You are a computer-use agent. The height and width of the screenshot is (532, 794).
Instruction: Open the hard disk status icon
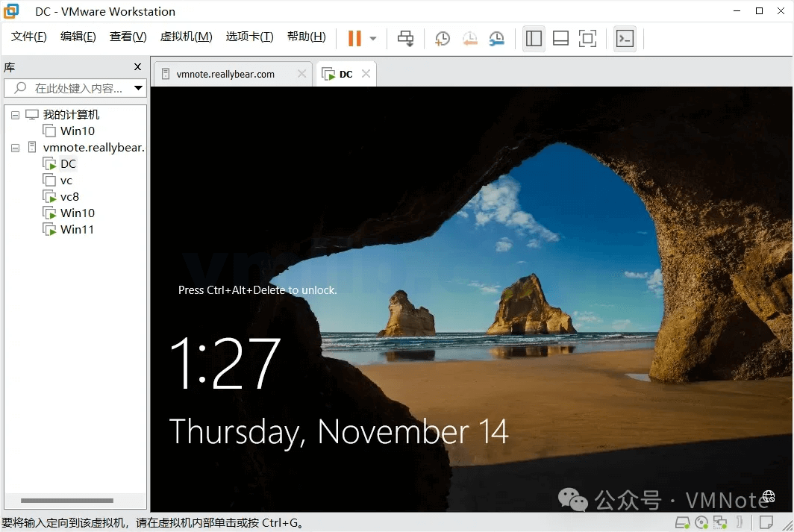pyautogui.click(x=681, y=522)
